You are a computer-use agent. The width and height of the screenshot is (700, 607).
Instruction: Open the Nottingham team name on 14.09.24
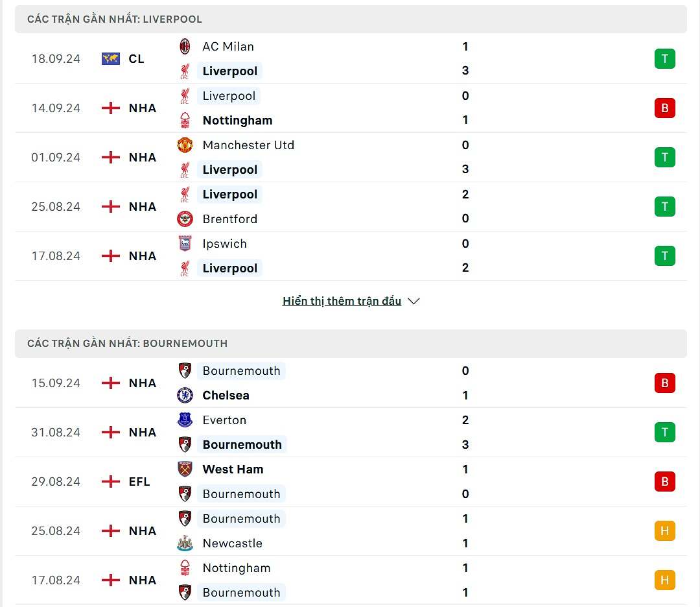click(x=237, y=121)
